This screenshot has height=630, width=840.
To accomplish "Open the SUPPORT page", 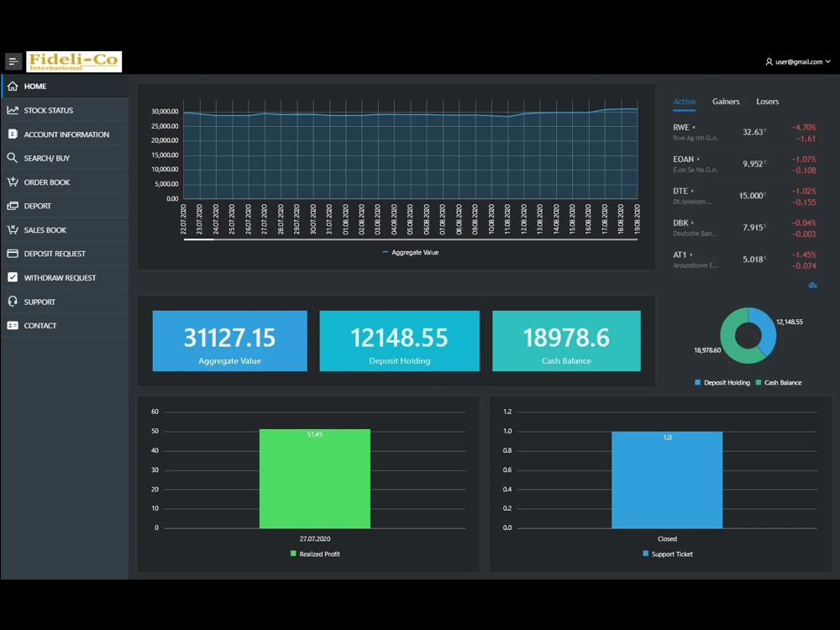I will click(x=65, y=302).
